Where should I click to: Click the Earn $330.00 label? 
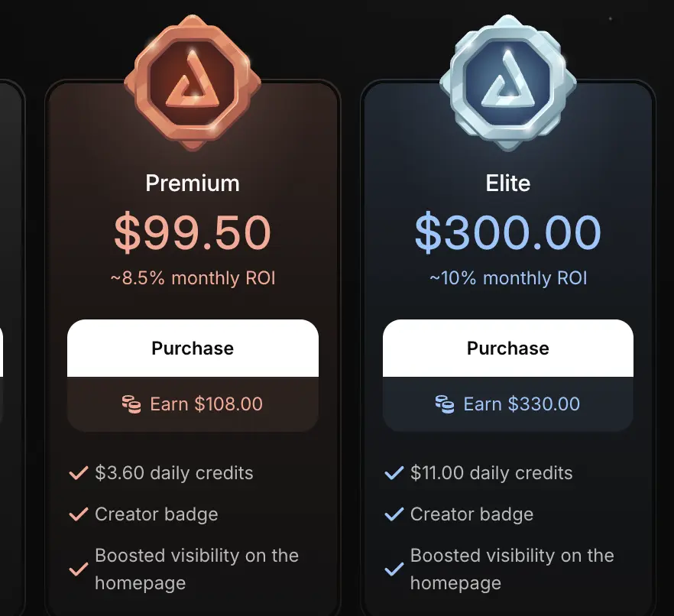coord(521,404)
